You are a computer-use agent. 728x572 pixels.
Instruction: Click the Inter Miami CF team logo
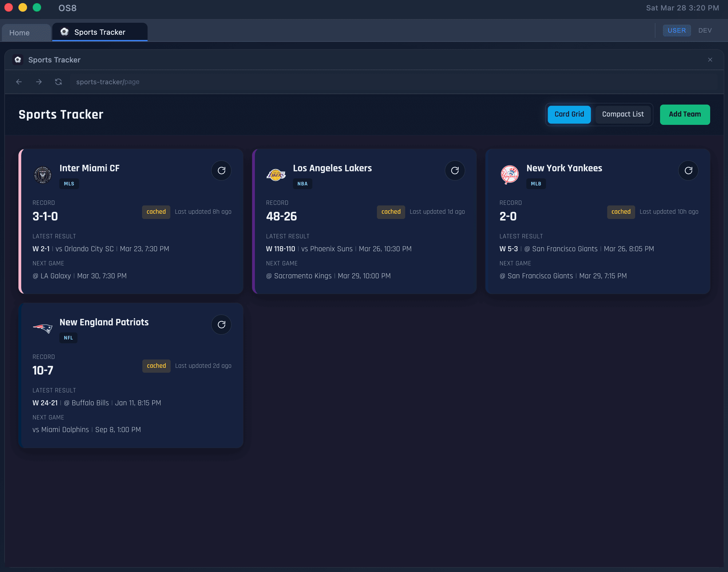(42, 174)
